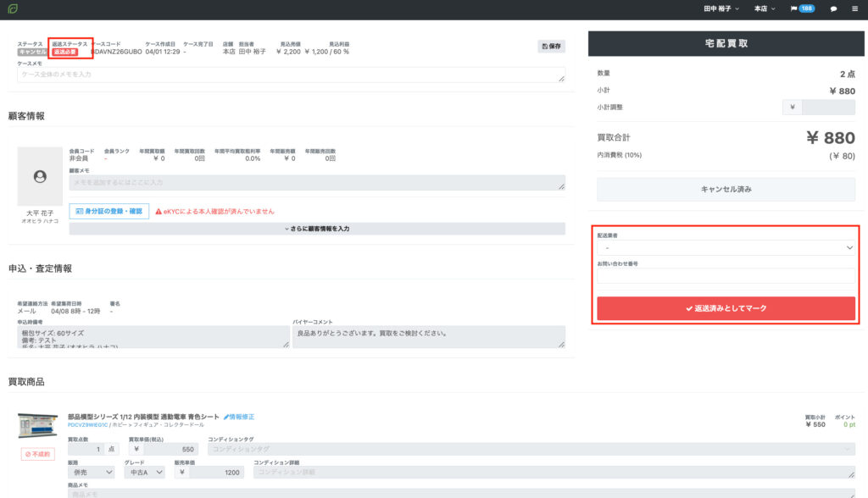
Task: Open the 田中 裕子 user menu
Action: pos(721,8)
